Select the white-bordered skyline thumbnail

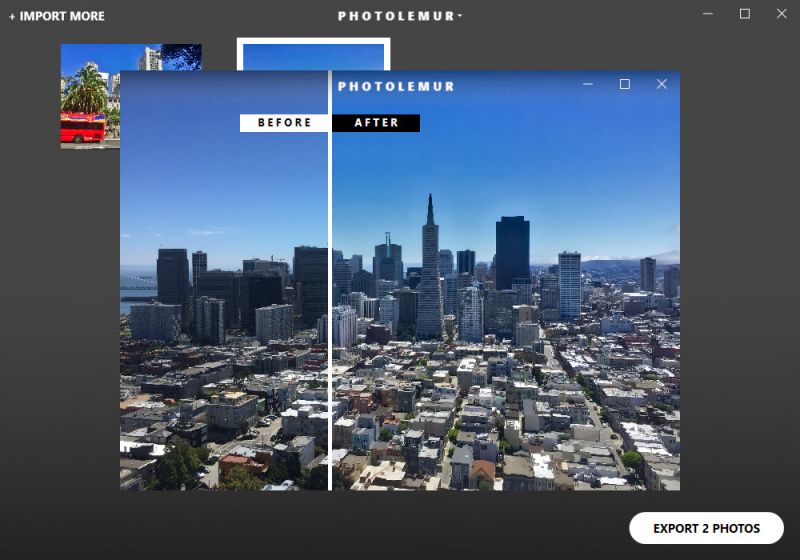point(312,54)
